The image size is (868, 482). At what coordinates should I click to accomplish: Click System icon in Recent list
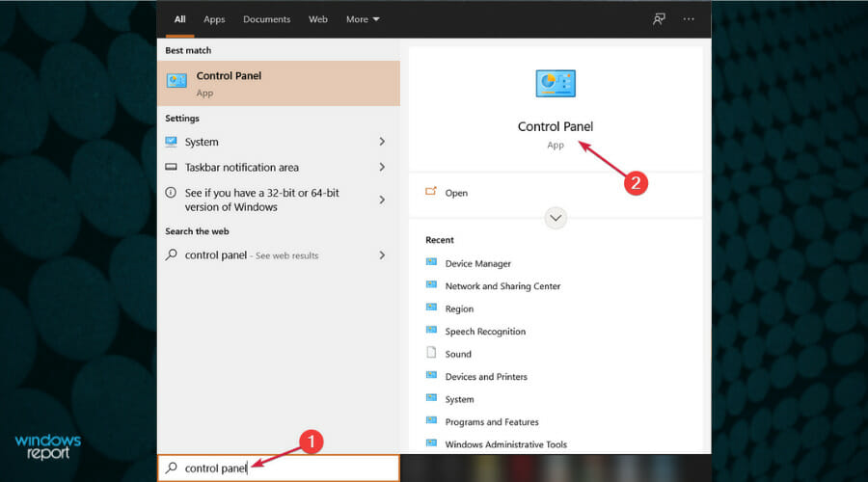(431, 398)
